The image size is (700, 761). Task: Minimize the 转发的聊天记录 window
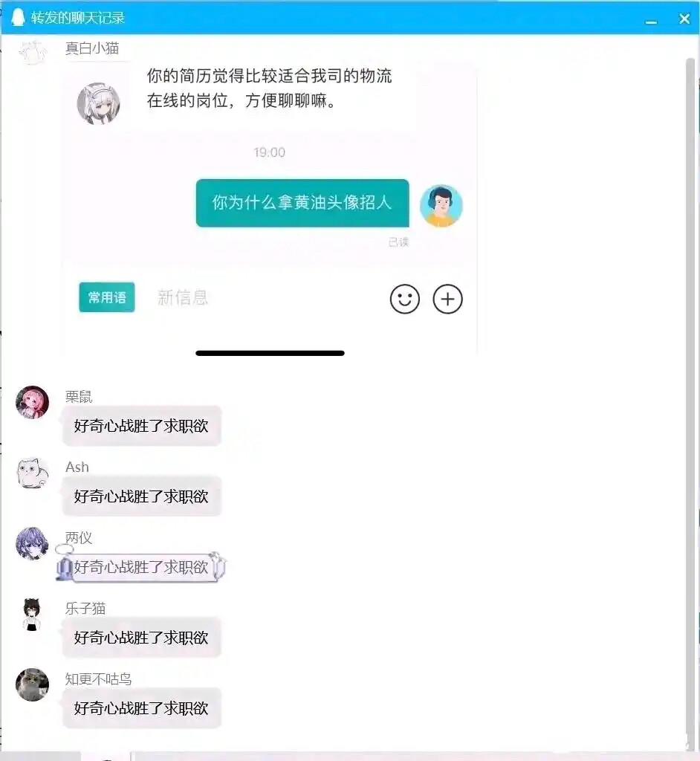point(651,19)
